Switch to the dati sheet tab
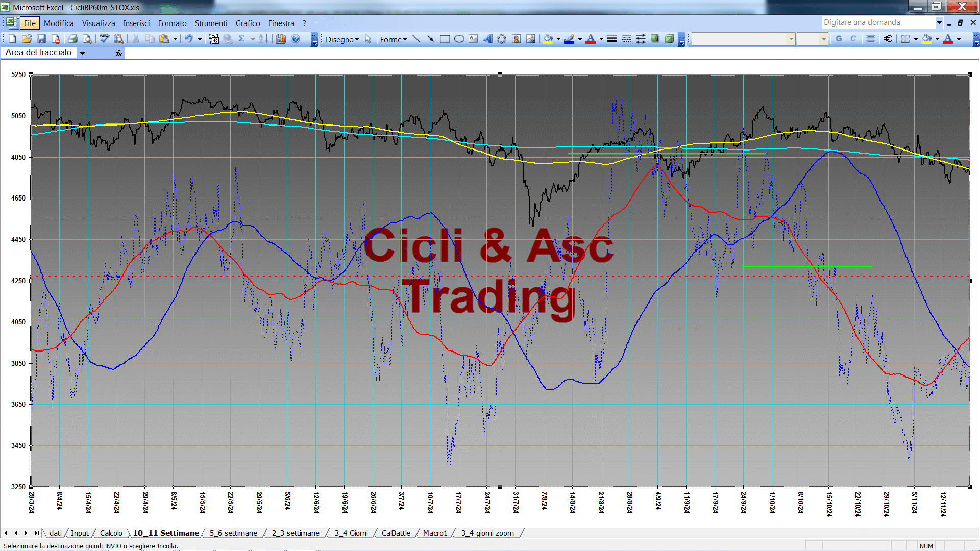 click(56, 533)
